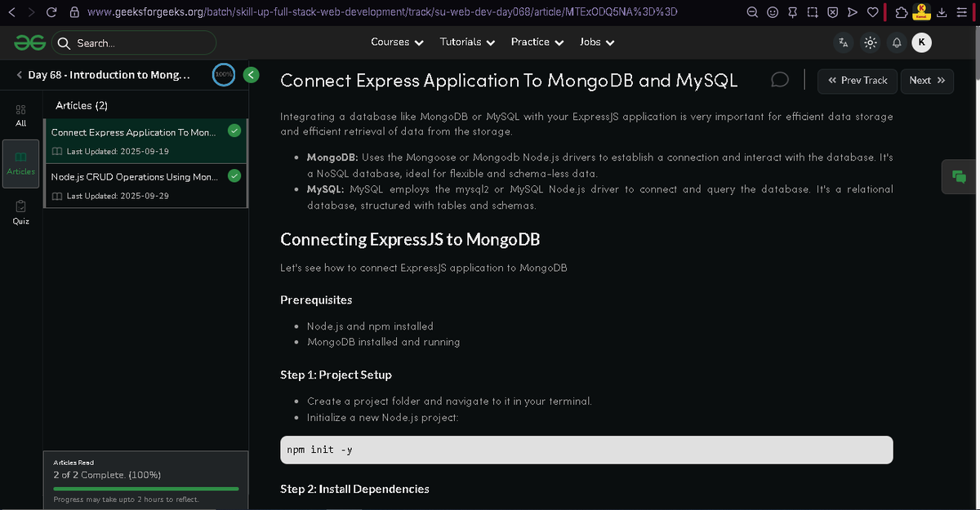Open the browser easy-setup sliders icon
This screenshot has width=980, height=510.
pos(962,12)
